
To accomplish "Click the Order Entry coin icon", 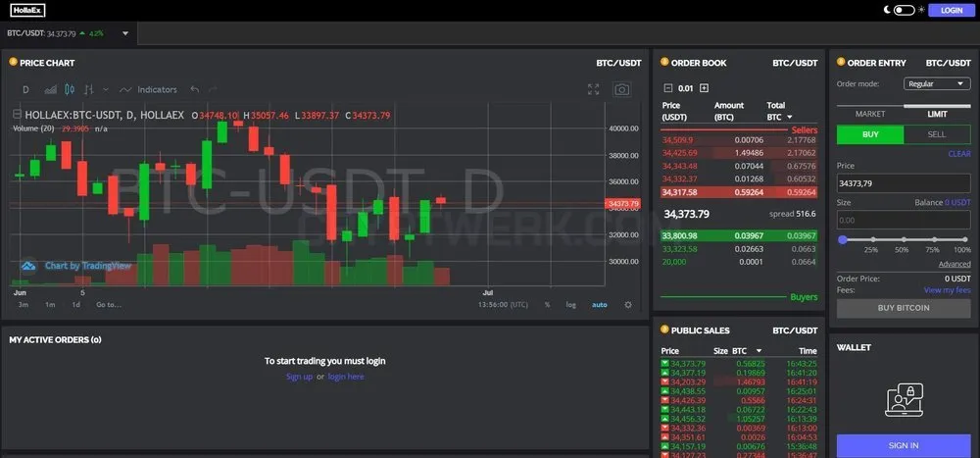I will (841, 62).
